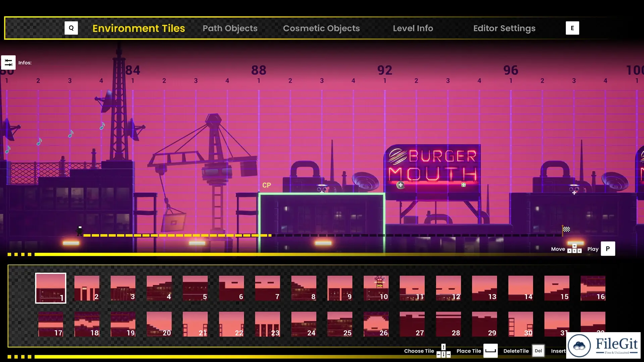Select environment tile 4
This screenshot has width=644, height=362.
[159, 288]
